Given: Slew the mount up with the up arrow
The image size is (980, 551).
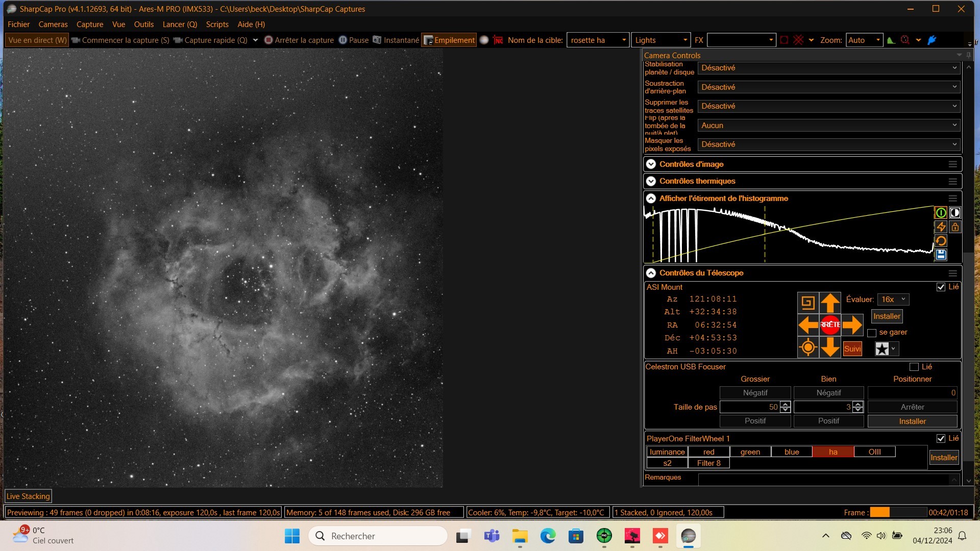Looking at the screenshot, I should [x=830, y=303].
